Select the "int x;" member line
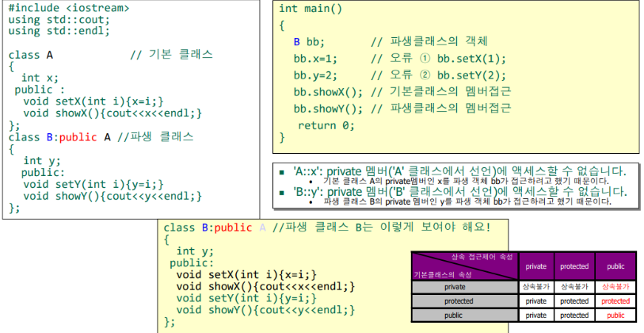Viewport: 644px width, 333px height. [40, 78]
